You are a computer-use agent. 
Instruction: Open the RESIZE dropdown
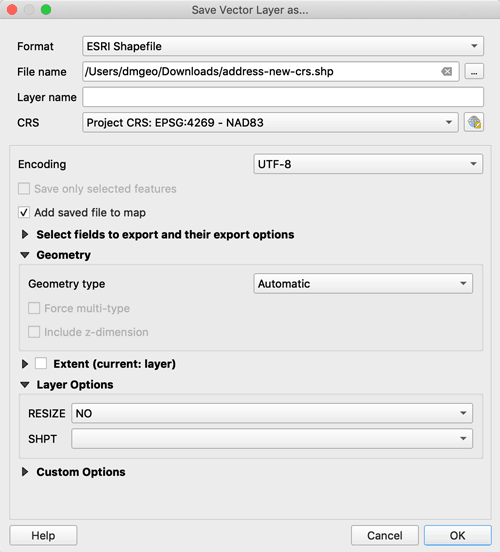point(272,413)
